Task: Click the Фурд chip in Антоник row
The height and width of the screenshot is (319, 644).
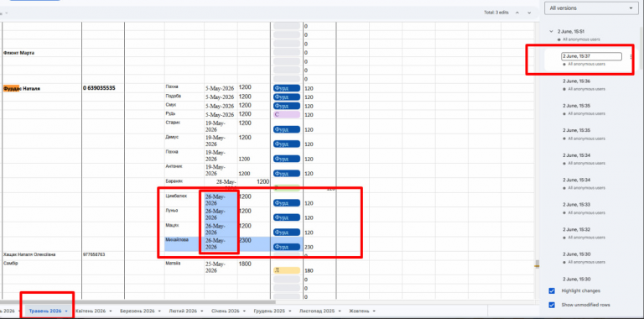Action: [x=287, y=174]
